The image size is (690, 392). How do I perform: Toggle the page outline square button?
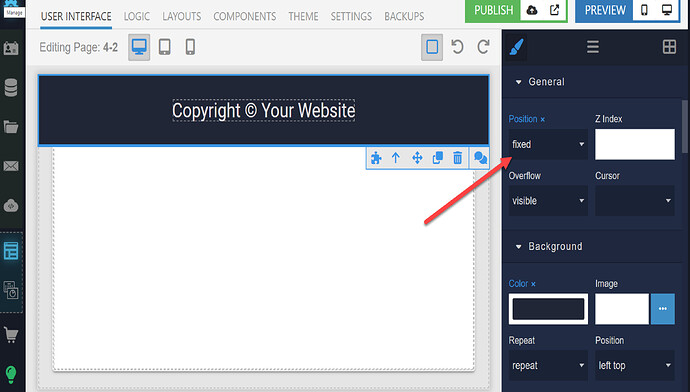432,47
